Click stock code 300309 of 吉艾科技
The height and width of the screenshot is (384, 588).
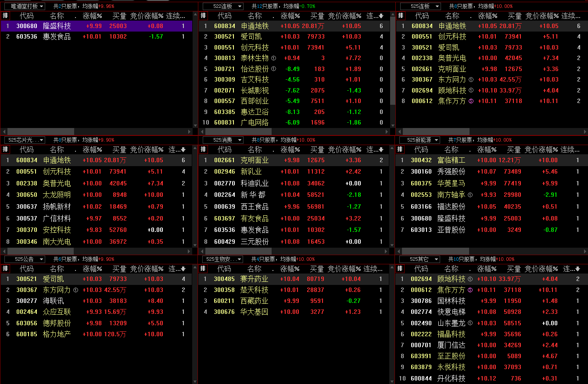[x=225, y=80]
